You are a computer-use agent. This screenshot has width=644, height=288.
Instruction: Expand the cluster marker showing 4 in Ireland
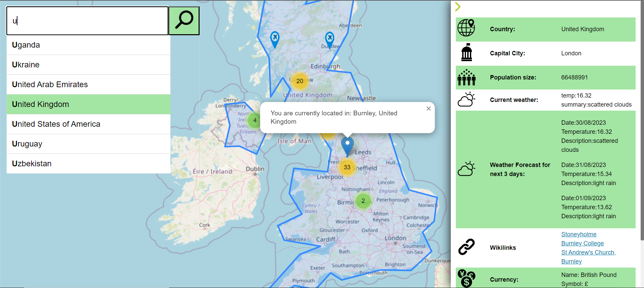255,120
